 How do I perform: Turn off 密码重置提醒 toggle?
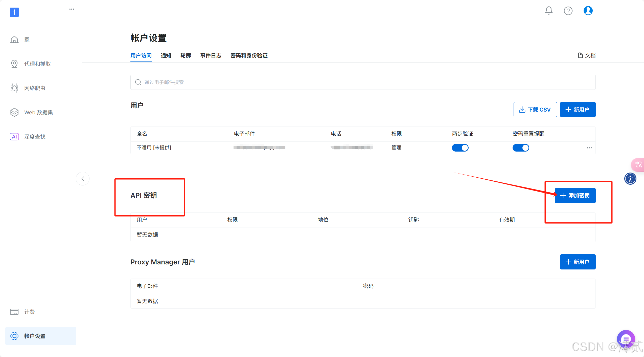521,148
